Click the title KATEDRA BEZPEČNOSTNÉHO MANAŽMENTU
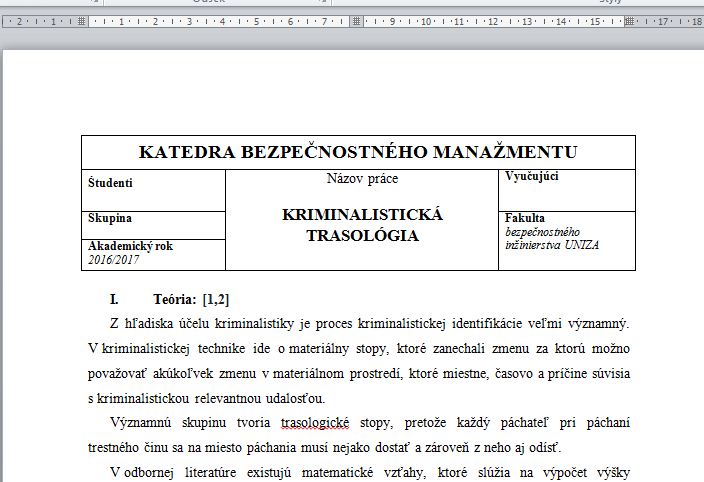The width and height of the screenshot is (704, 482). click(358, 153)
